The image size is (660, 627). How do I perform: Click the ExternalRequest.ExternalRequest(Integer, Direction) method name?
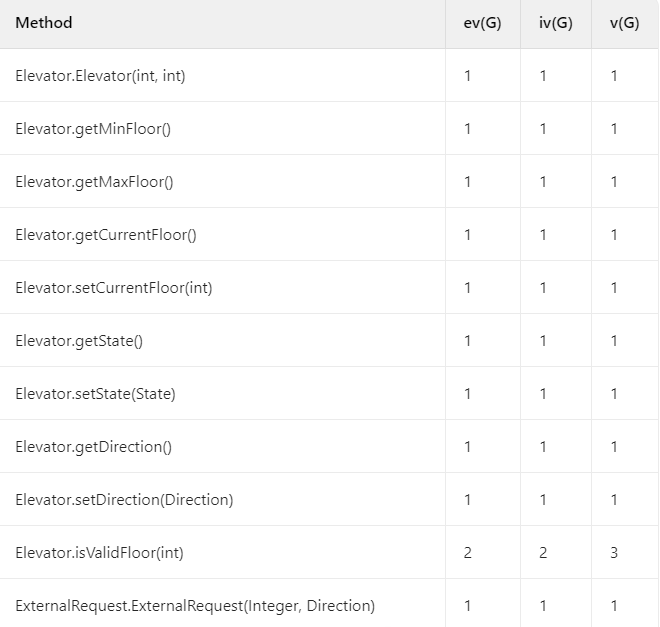(195, 606)
